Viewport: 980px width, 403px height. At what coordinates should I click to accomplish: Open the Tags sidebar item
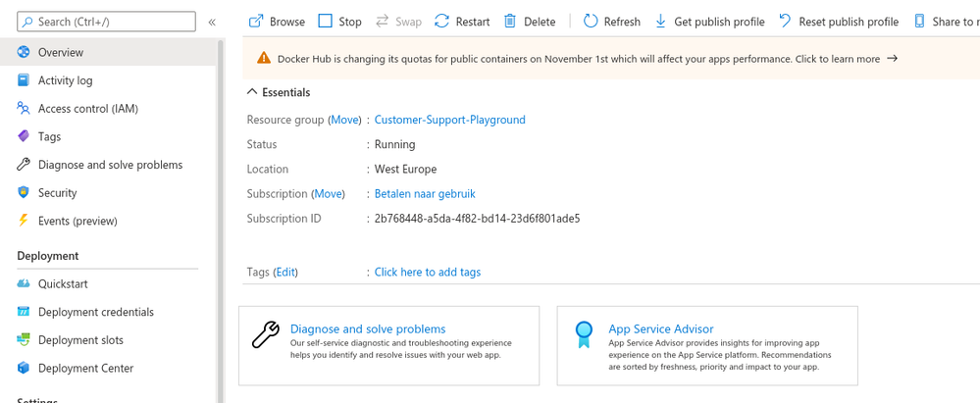(x=49, y=136)
